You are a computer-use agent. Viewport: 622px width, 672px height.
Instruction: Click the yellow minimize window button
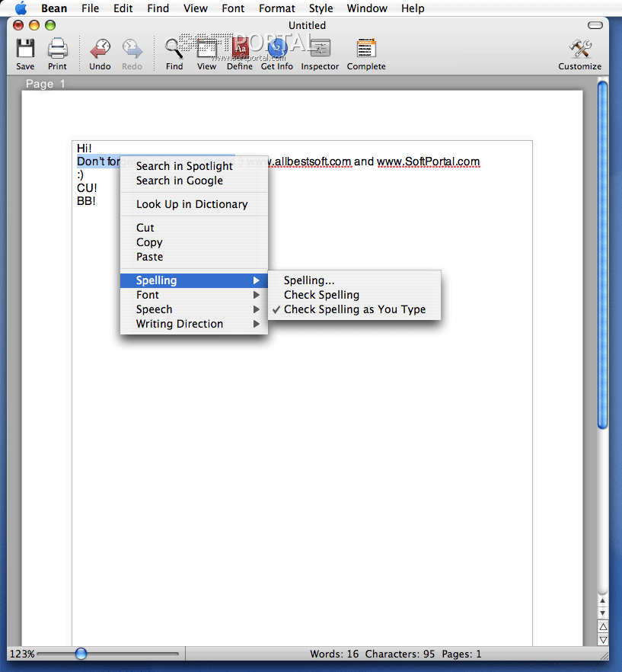(34, 25)
